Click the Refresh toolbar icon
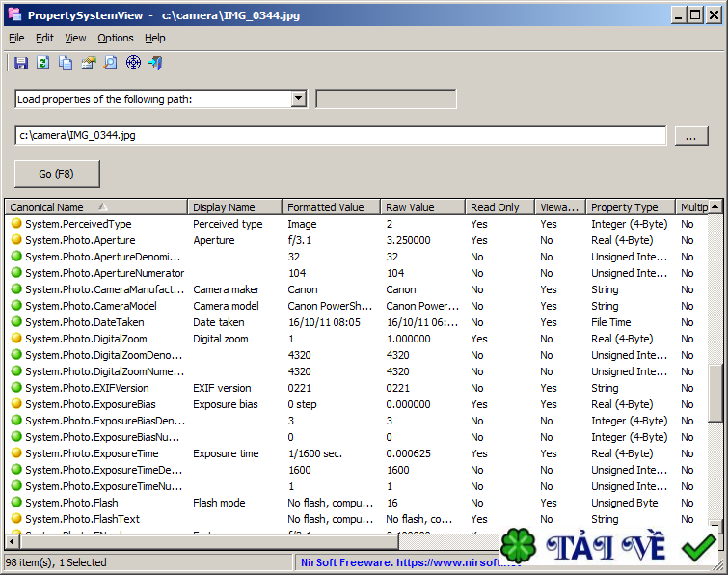728x575 pixels. [x=42, y=63]
